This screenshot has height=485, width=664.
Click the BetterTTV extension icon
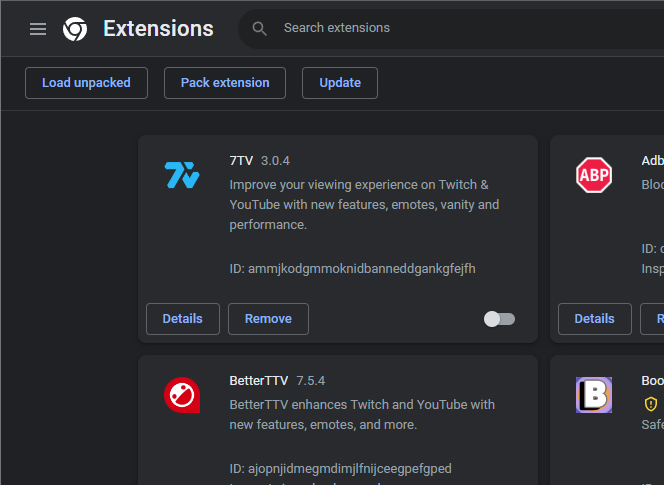182,395
